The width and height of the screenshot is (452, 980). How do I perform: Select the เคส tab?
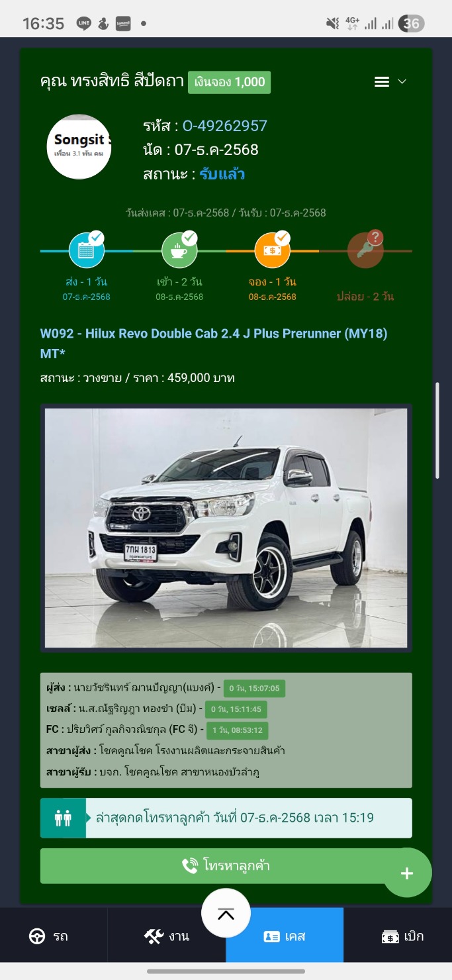pos(285,936)
